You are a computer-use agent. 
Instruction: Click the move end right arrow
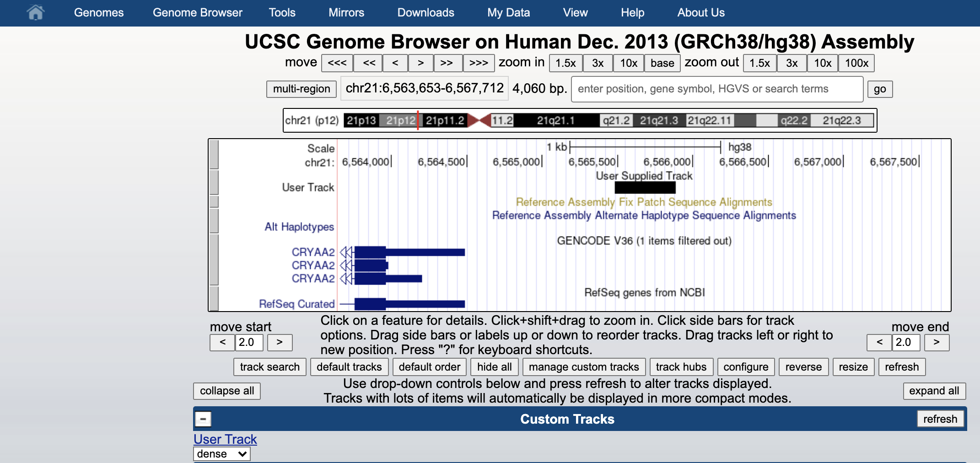click(936, 342)
